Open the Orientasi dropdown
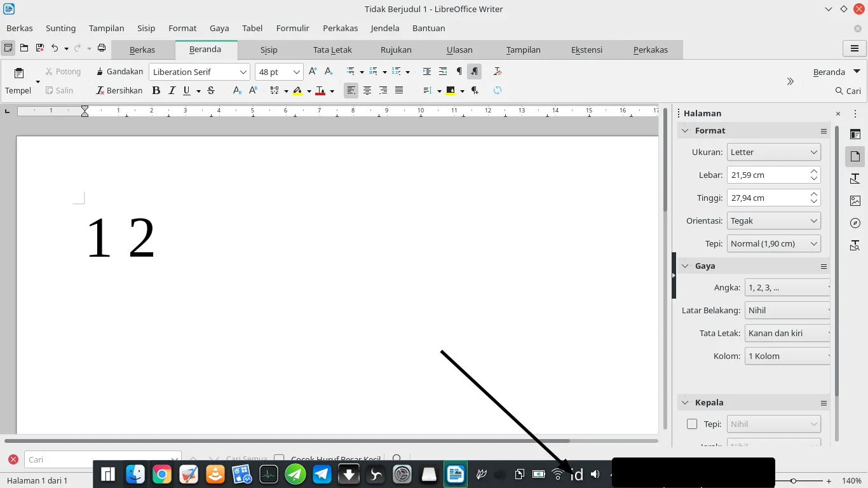The width and height of the screenshot is (868, 488). [x=773, y=221]
